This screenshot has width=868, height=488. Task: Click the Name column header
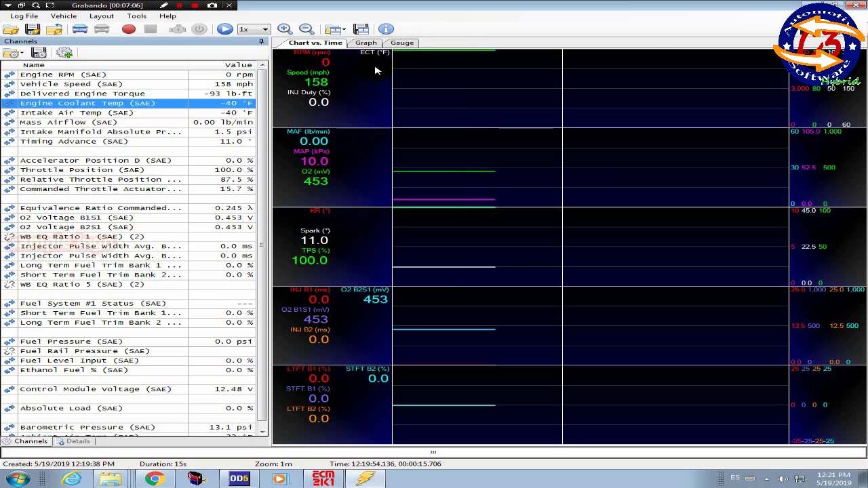[95, 65]
